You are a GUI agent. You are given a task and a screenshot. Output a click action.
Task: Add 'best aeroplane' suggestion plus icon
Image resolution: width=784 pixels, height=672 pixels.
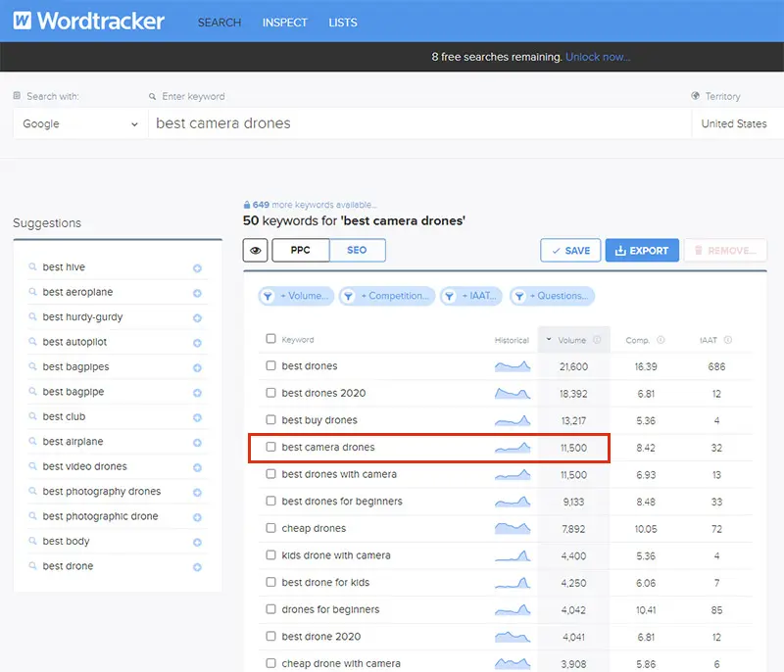tap(198, 293)
